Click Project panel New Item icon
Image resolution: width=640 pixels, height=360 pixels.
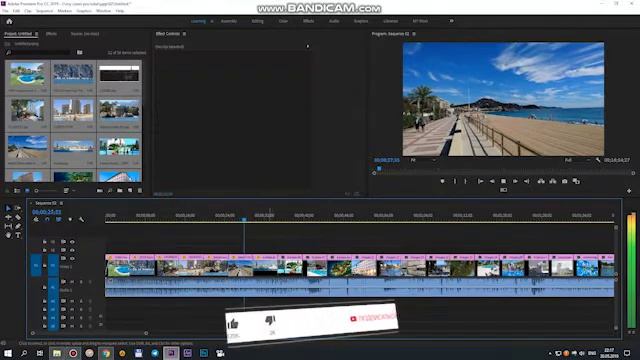pos(130,191)
